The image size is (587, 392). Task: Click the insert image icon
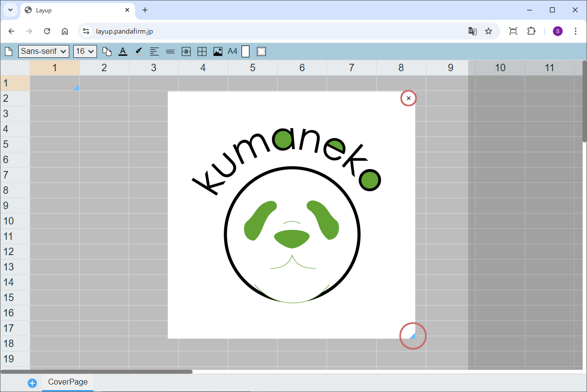tap(218, 51)
